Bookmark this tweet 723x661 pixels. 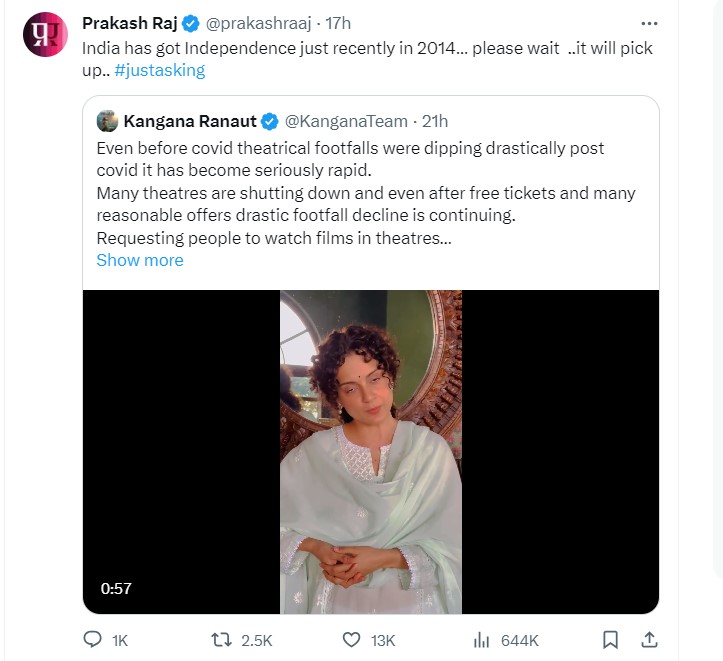(610, 639)
